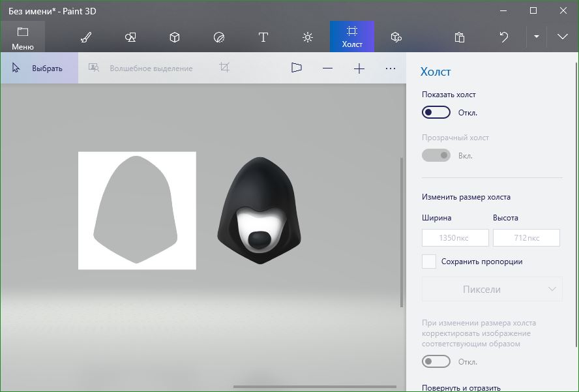Open the 3D library icon
Image resolution: width=579 pixels, height=392 pixels.
[396, 37]
